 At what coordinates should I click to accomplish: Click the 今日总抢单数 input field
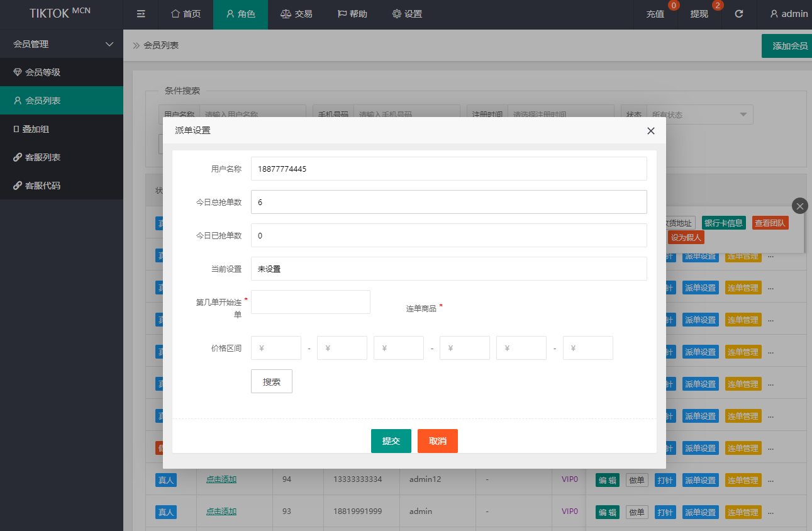click(448, 202)
